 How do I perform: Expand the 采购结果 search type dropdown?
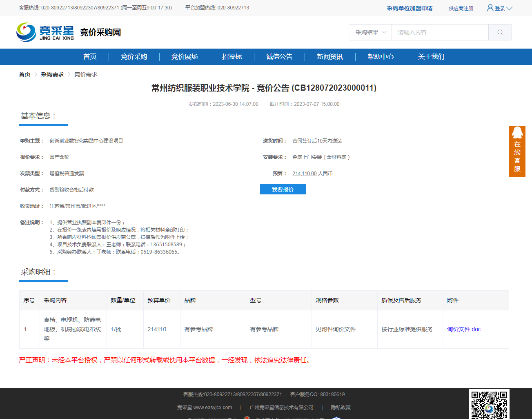point(370,32)
